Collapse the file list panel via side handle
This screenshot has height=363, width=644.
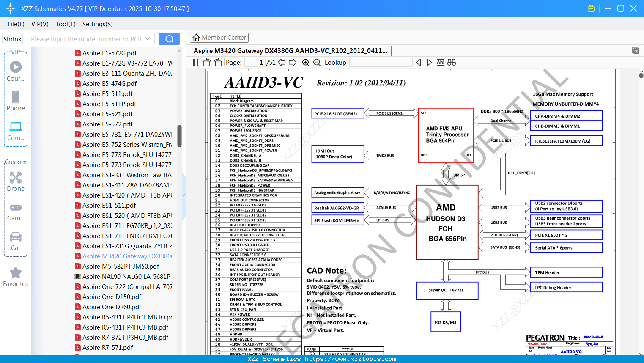(184, 195)
